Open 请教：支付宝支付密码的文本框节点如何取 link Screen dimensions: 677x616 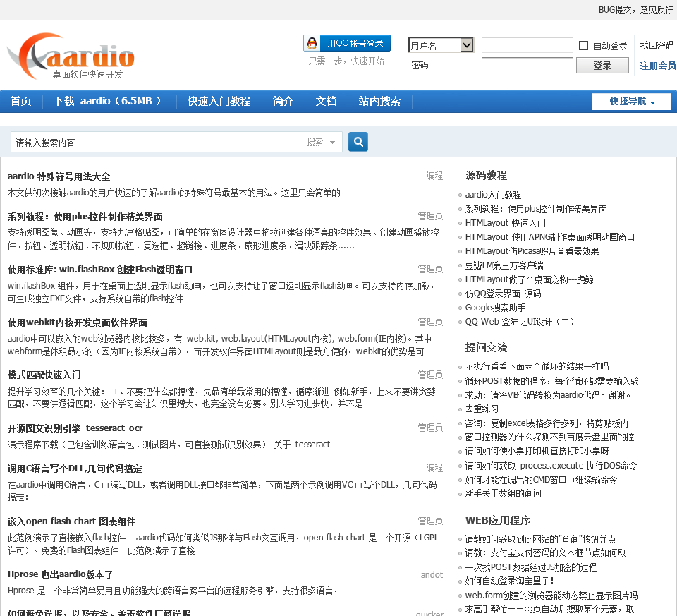[545, 553]
